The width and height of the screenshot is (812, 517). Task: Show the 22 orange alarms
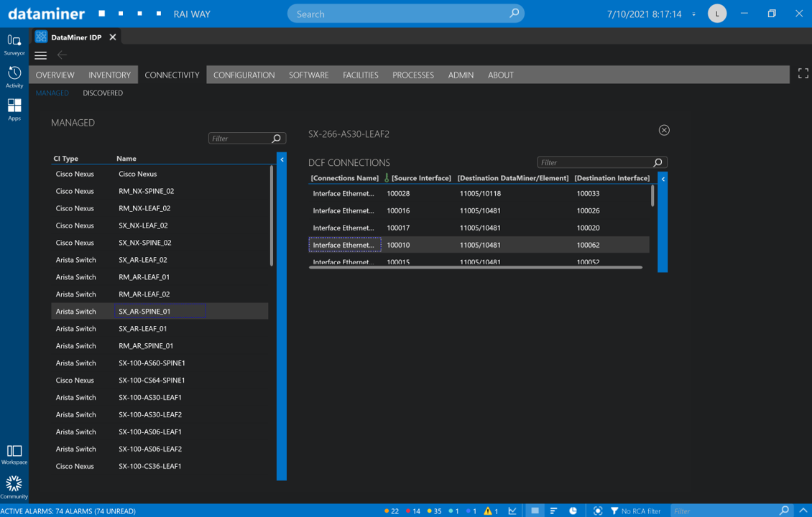click(x=392, y=511)
